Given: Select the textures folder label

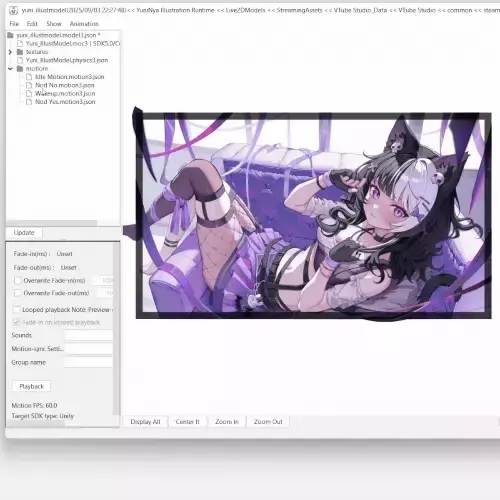Looking at the screenshot, I should point(37,52).
